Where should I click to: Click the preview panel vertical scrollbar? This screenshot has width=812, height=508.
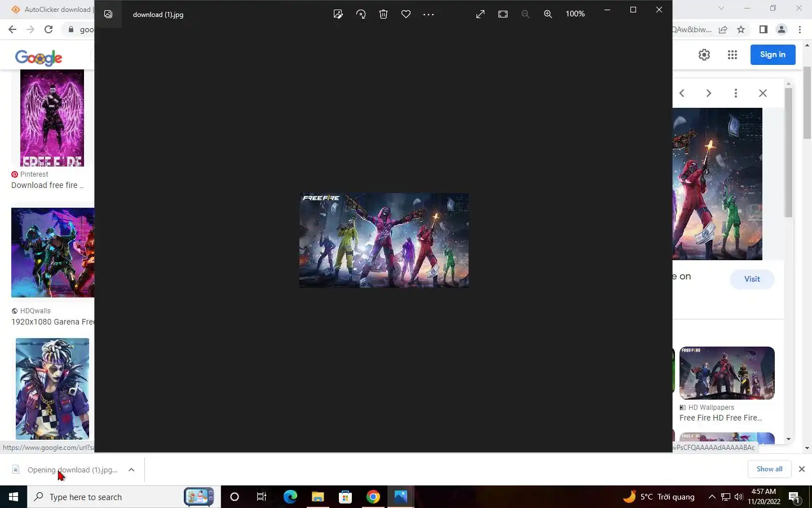coord(788,152)
